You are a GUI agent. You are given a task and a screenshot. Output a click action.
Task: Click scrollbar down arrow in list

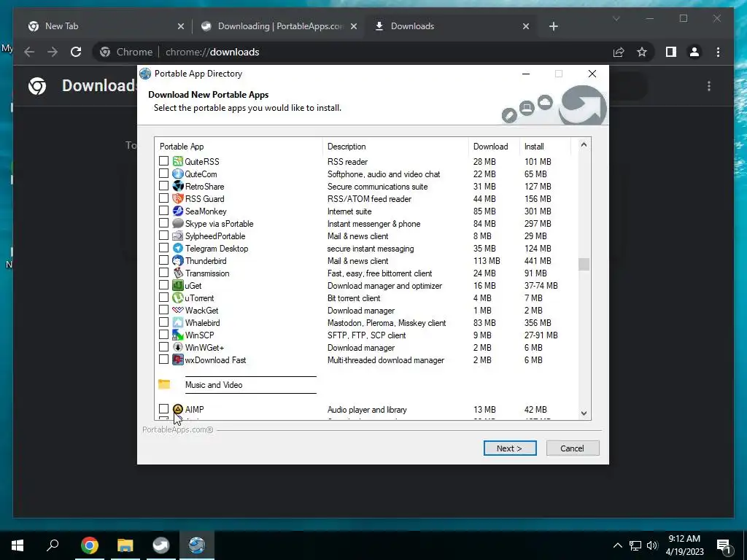[x=584, y=413]
